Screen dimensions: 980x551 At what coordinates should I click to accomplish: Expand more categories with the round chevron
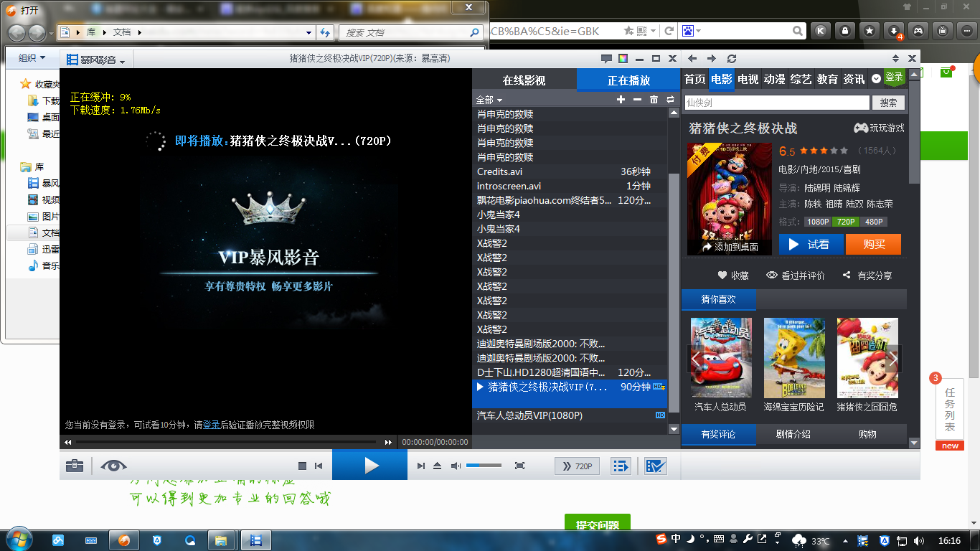[876, 79]
